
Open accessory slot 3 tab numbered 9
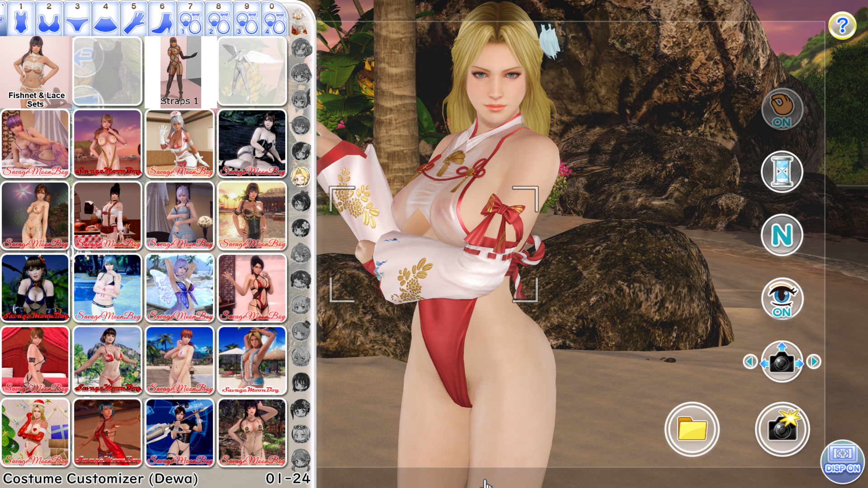coord(247,19)
